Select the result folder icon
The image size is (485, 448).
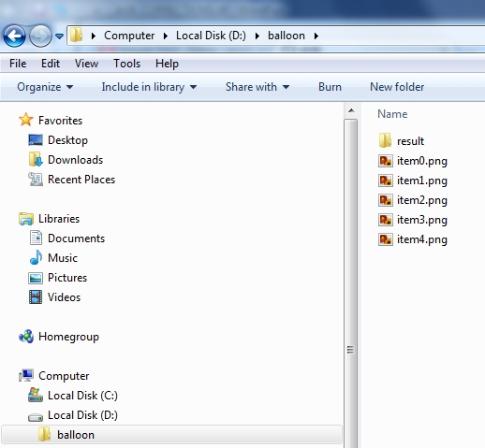(x=385, y=140)
